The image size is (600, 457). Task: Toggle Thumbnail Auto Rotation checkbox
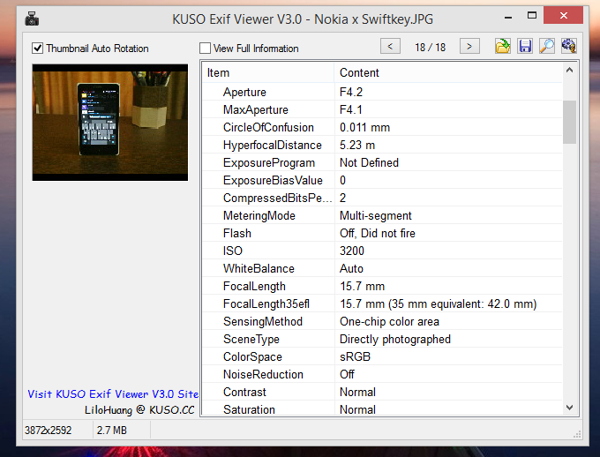point(38,48)
